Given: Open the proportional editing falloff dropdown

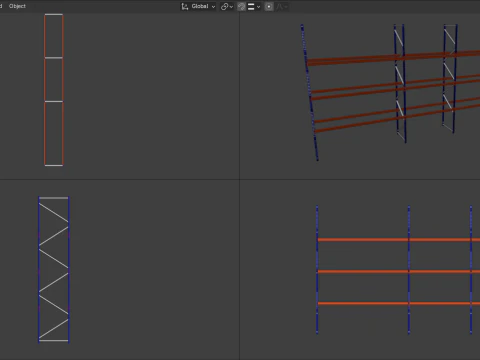Looking at the screenshot, I should pyautogui.click(x=282, y=6).
